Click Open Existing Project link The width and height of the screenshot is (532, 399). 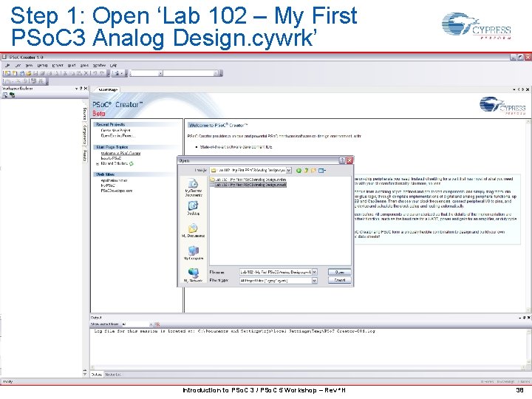coord(117,135)
